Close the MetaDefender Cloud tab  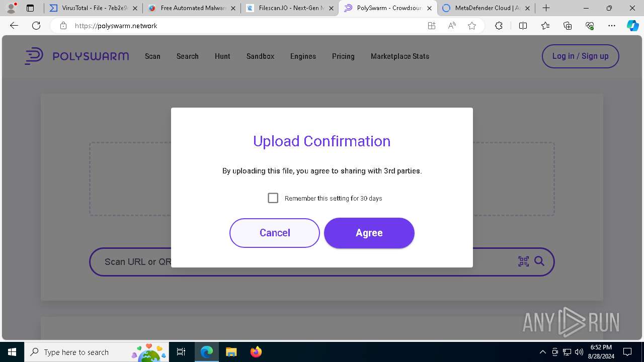(527, 8)
